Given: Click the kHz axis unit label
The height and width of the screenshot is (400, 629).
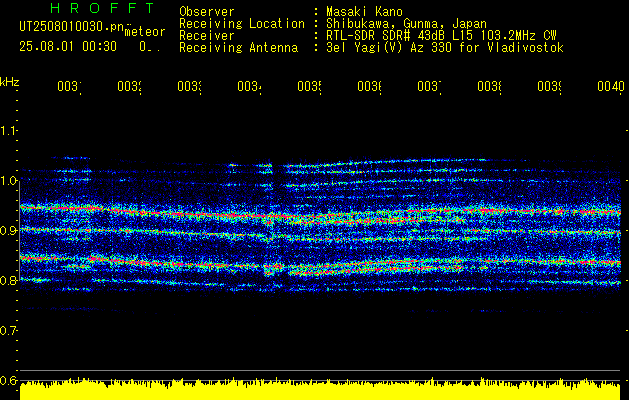Looking at the screenshot, I should pyautogui.click(x=10, y=82).
